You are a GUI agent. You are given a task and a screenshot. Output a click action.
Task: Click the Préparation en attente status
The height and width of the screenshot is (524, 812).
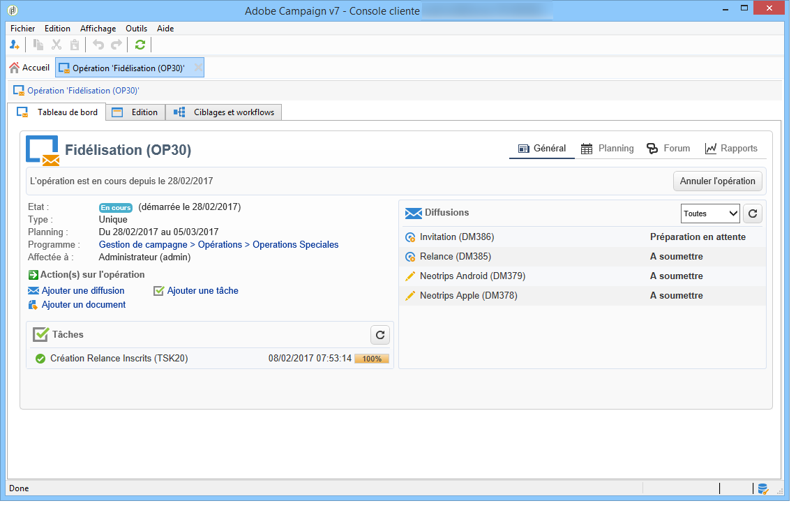click(x=698, y=237)
